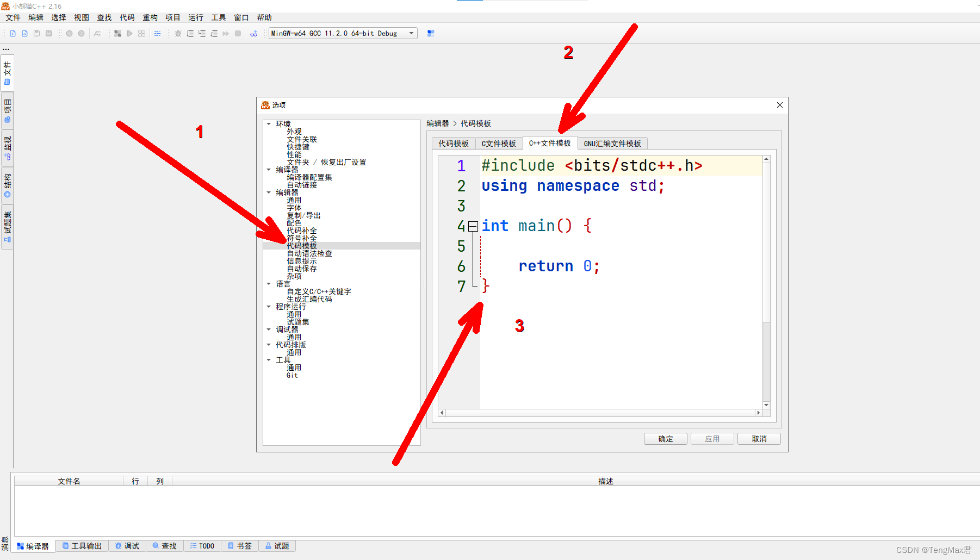Click the Open File toolbar icon
980x560 pixels.
pos(25,34)
